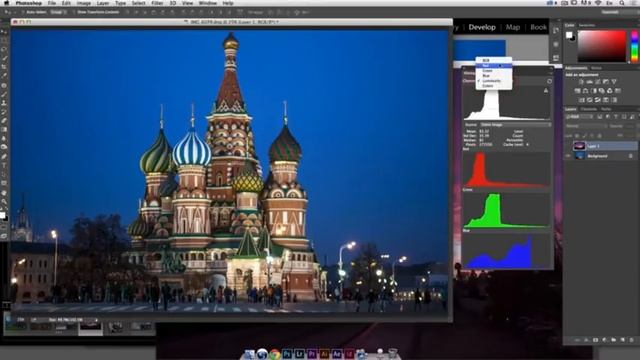Click the foreground color swatch in Color panel
The width and height of the screenshot is (640, 360).
[569, 35]
